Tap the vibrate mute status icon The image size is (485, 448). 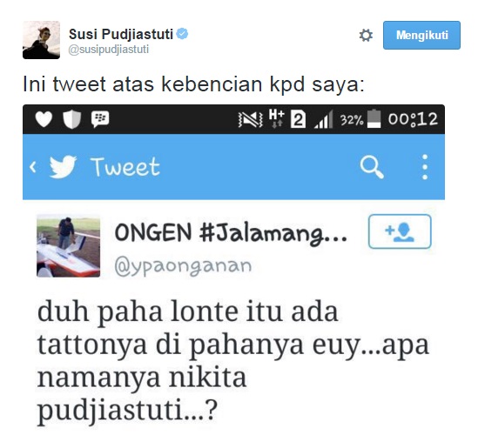point(251,119)
